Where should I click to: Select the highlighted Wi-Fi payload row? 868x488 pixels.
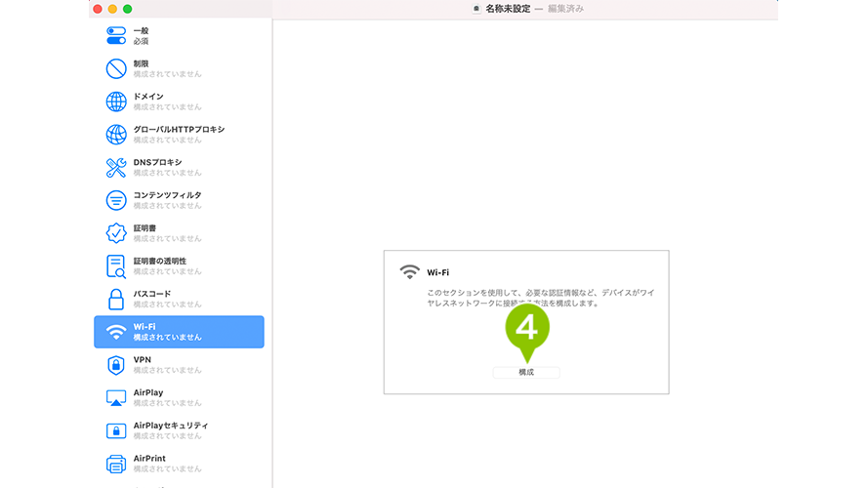click(x=179, y=332)
